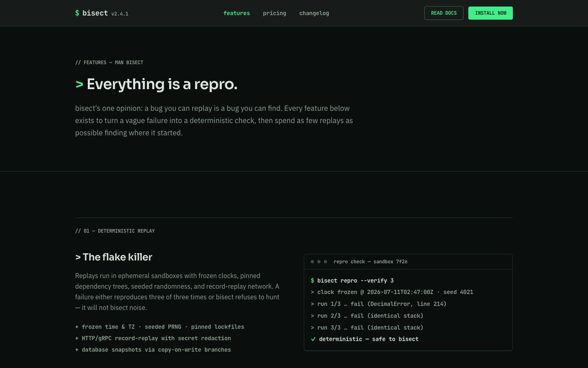Open the pricing nav tab
588x368 pixels.
click(274, 13)
